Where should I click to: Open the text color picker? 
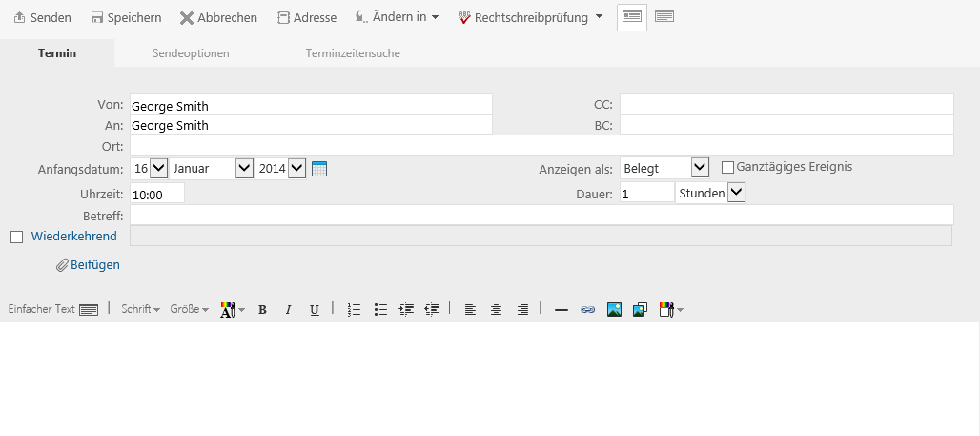point(232,309)
